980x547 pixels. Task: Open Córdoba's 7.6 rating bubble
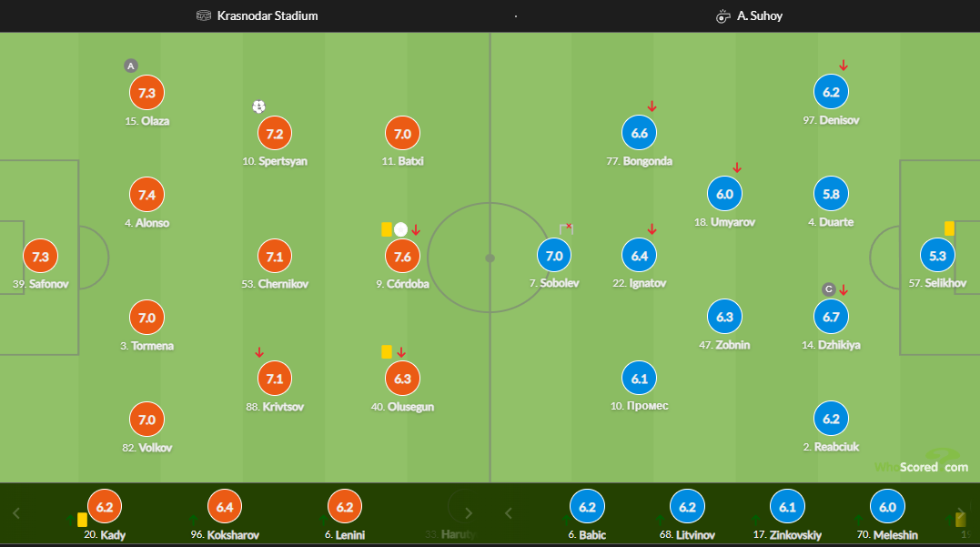coord(402,257)
